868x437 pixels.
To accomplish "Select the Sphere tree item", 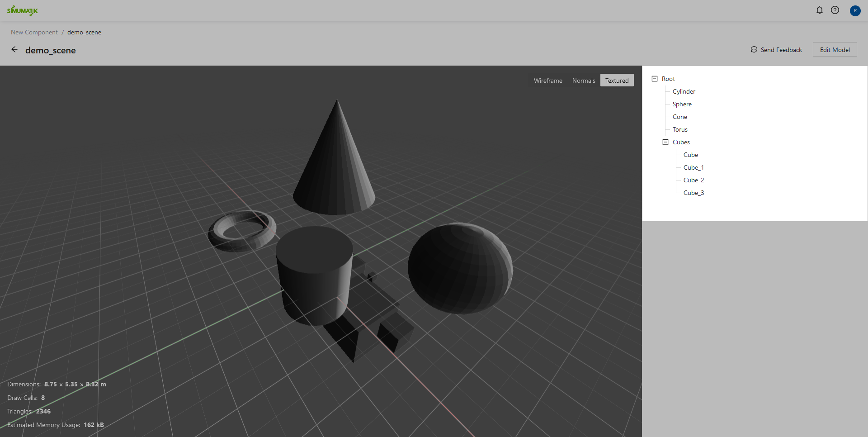I will pyautogui.click(x=682, y=104).
